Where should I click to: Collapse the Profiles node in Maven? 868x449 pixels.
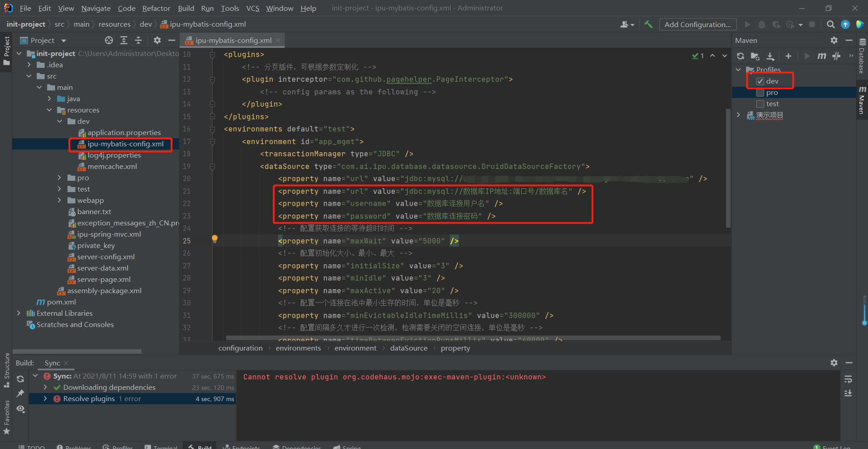pyautogui.click(x=738, y=70)
